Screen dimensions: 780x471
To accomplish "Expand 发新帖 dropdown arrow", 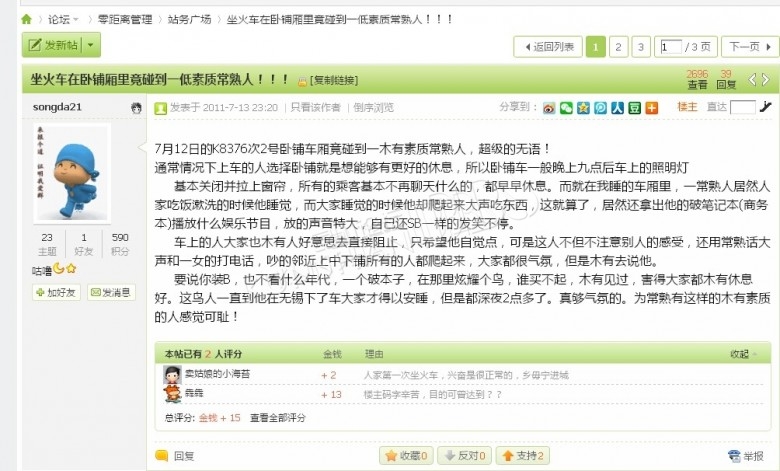I will [91, 45].
